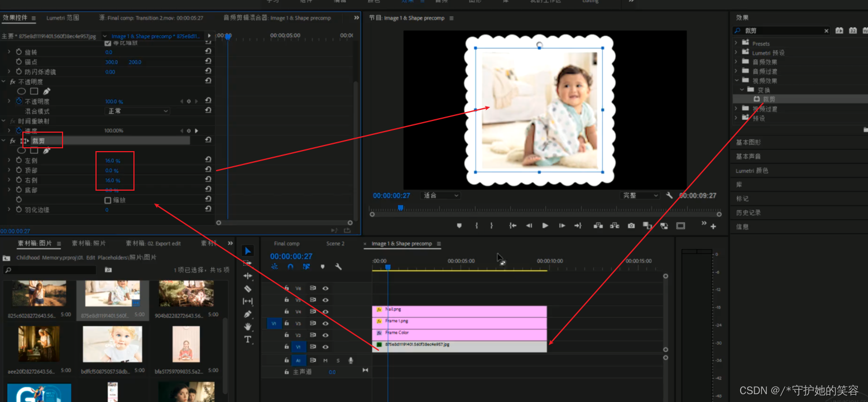This screenshot has width=868, height=402.
Task: Select the Razor tool
Action: click(x=248, y=289)
